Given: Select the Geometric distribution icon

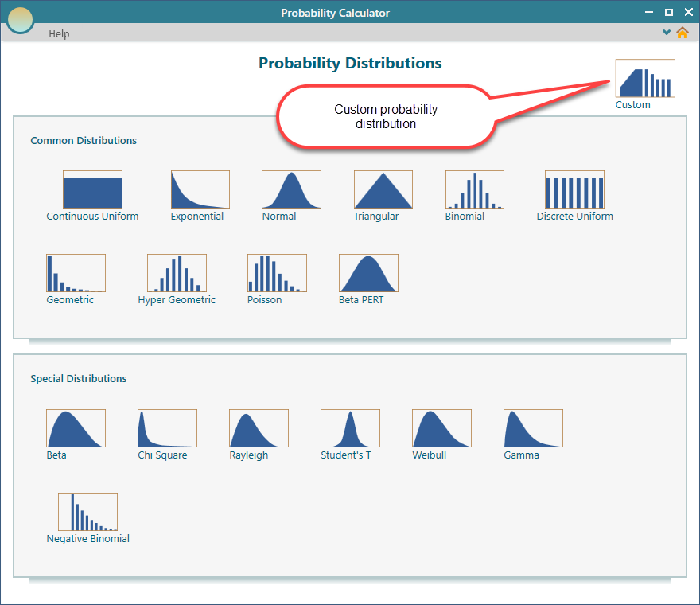Looking at the screenshot, I should coord(76,273).
